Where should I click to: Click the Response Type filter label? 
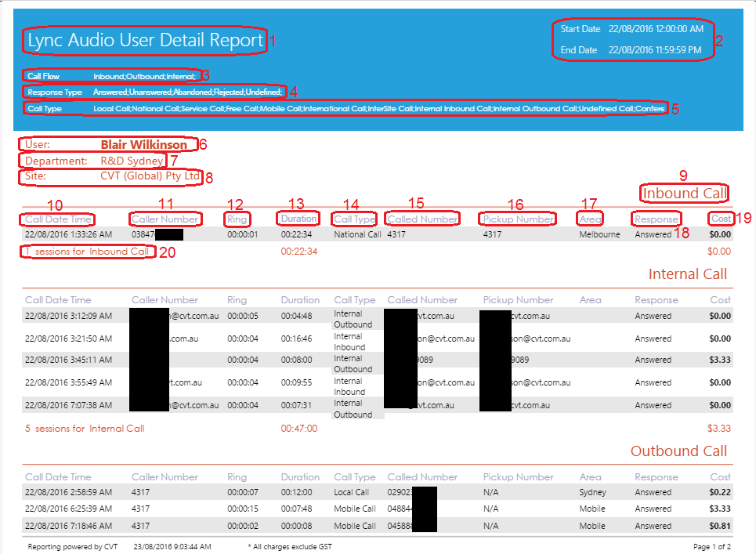(x=55, y=92)
